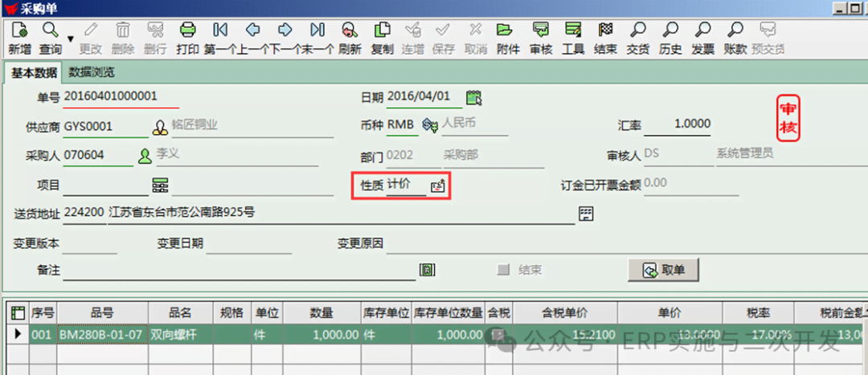Click the 复制 (Copy) toolbar icon
This screenshot has height=375, width=868.
coord(383,38)
